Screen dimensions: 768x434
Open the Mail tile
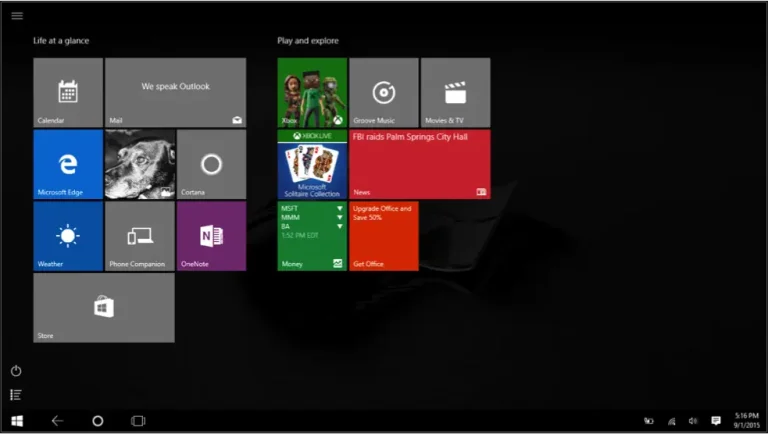[175, 93]
